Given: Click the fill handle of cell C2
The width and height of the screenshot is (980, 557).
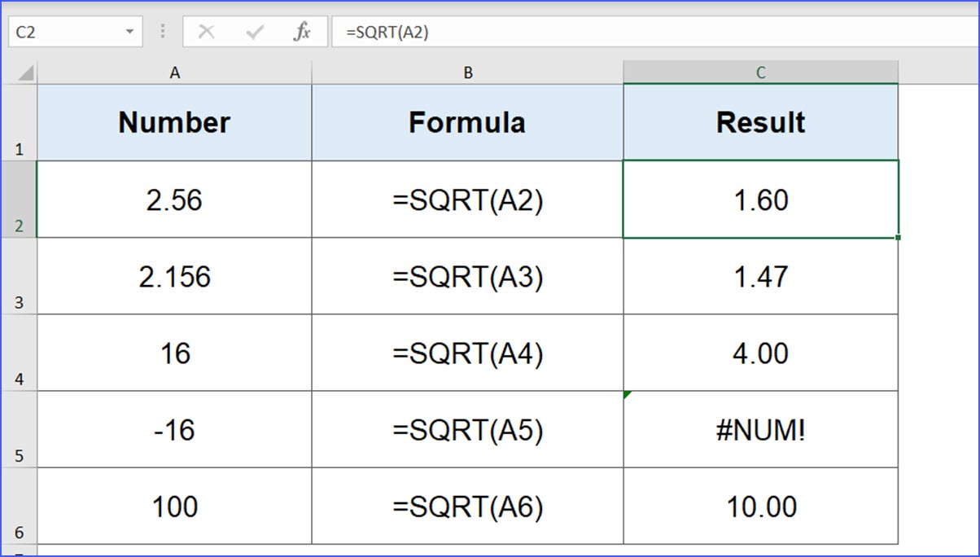Looking at the screenshot, I should 896,236.
